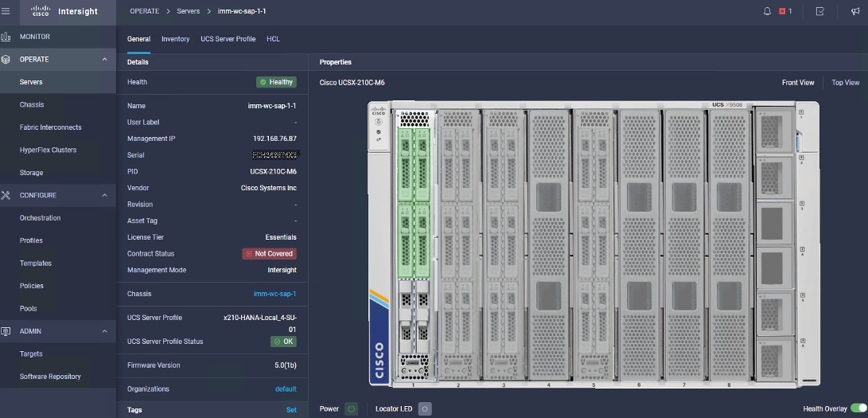Collapse the OPERATE section

coord(105,59)
